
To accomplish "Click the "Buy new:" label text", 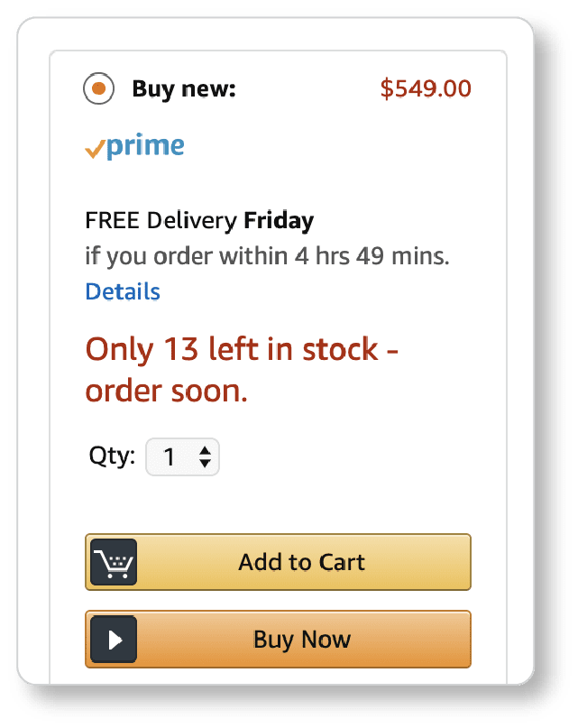I will pyautogui.click(x=184, y=89).
